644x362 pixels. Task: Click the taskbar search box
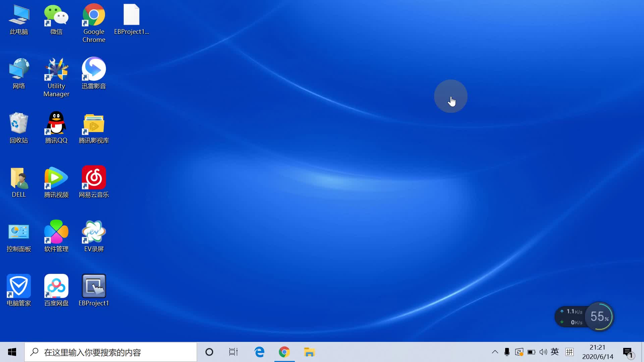[111, 352]
